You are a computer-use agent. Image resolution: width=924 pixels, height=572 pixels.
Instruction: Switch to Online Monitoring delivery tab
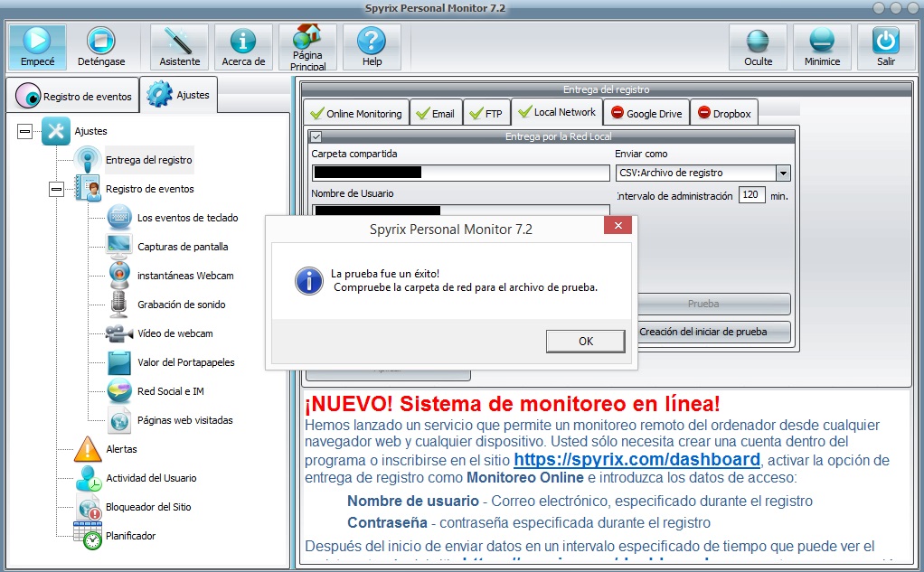[356, 113]
